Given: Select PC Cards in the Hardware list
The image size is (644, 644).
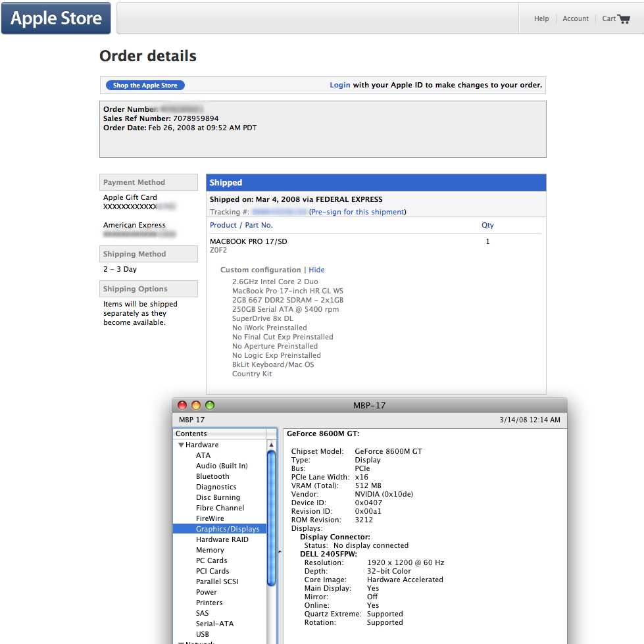Looking at the screenshot, I should tap(212, 560).
